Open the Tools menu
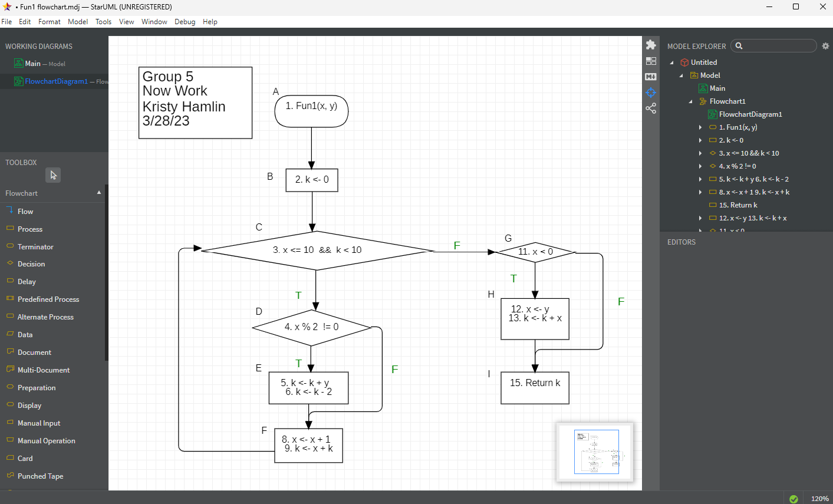Image resolution: width=833 pixels, height=504 pixels. coord(103,22)
